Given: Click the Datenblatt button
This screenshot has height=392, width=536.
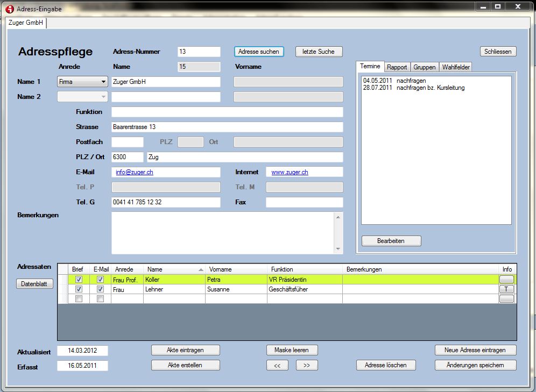Looking at the screenshot, I should coord(35,284).
